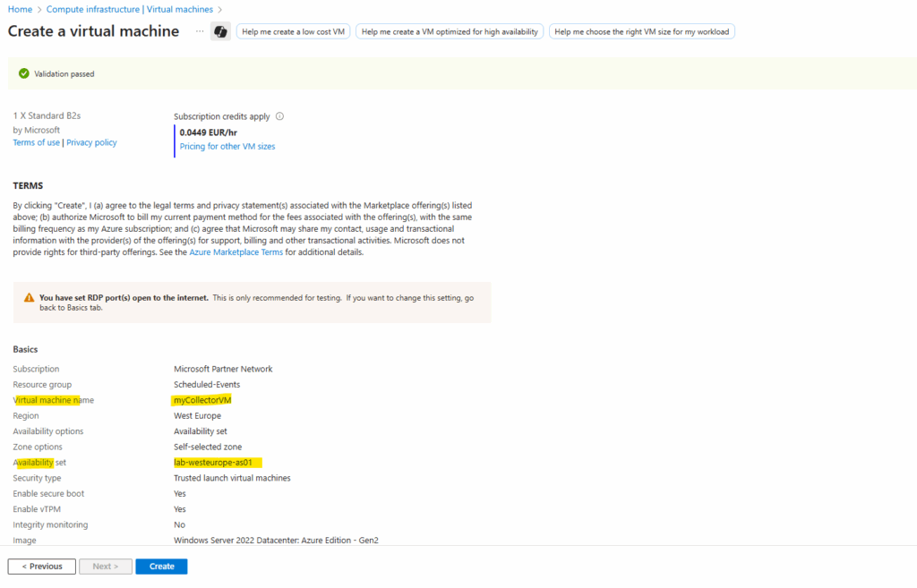Click the Self-selected zone value
The height and width of the screenshot is (588, 917).
[x=208, y=447]
